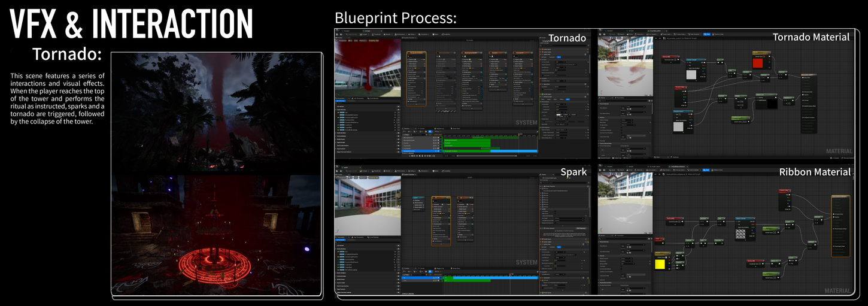
Task: Toggle the blue Stats button in Tornado Material toolbar
Action: (x=707, y=34)
